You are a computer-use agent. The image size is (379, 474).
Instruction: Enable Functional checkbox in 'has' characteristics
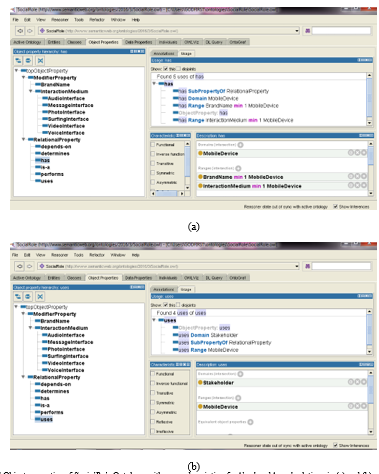tap(153, 145)
